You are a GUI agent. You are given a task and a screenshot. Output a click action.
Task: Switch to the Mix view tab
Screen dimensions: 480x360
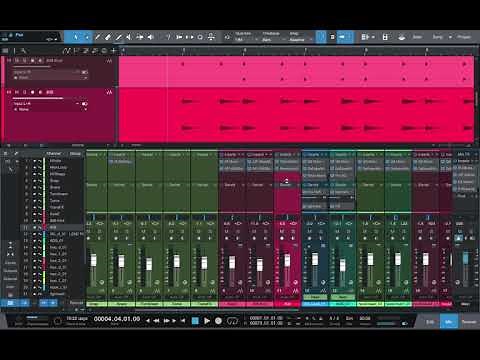(x=449, y=322)
